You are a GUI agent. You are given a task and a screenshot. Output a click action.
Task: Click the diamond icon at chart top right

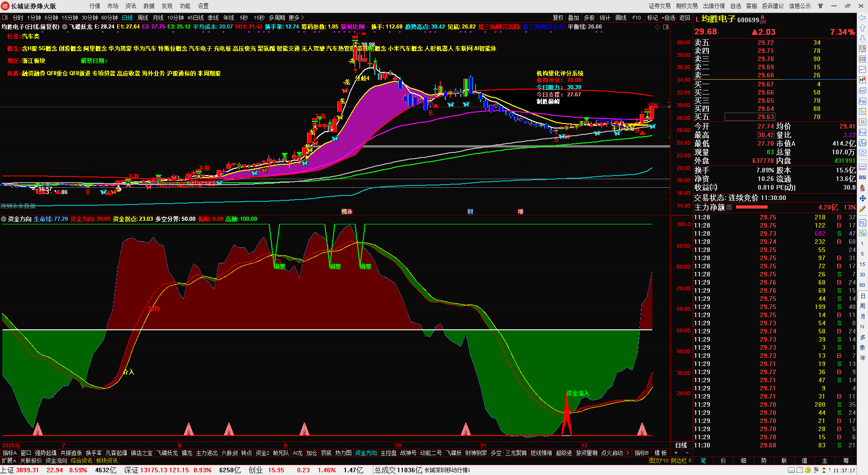(657, 27)
